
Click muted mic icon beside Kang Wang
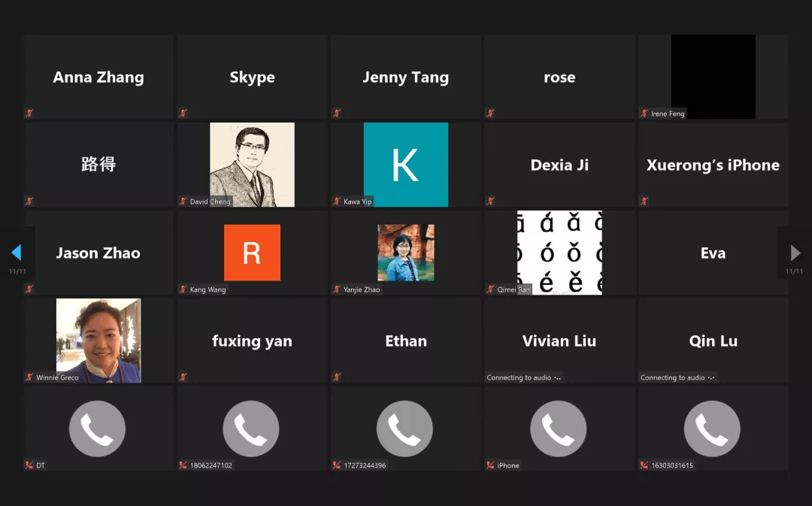click(183, 289)
